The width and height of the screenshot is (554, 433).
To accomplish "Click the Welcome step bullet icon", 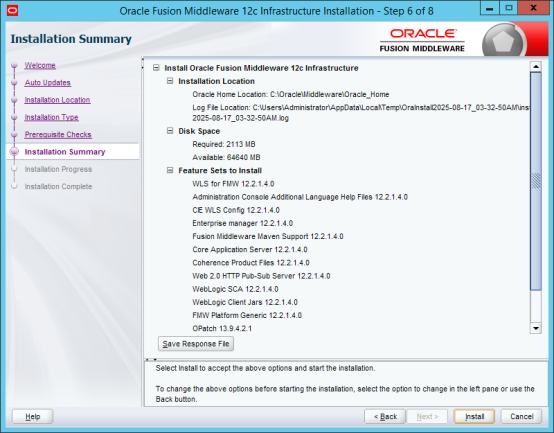I will 14,65.
